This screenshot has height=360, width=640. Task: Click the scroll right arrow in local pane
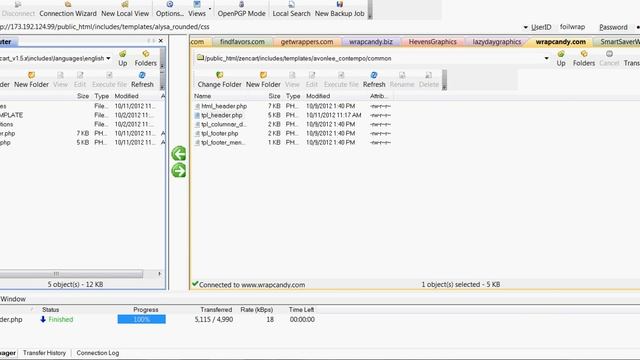pos(160,273)
